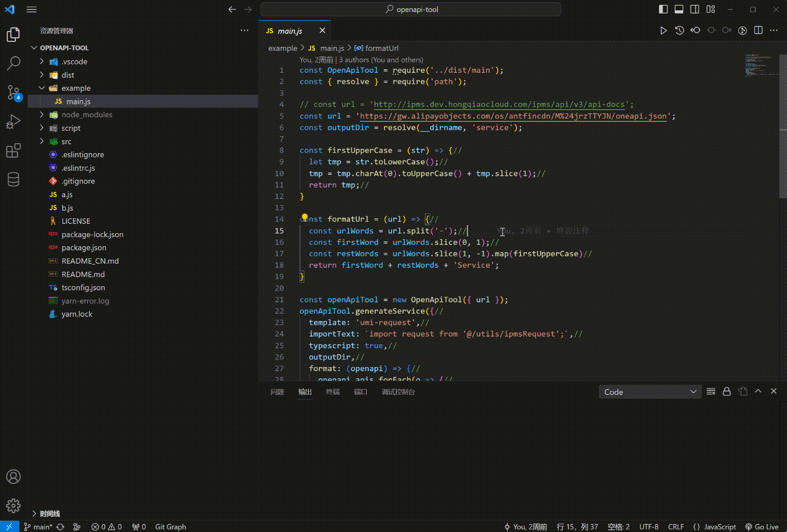Open the Database view in activity bar

[13, 179]
